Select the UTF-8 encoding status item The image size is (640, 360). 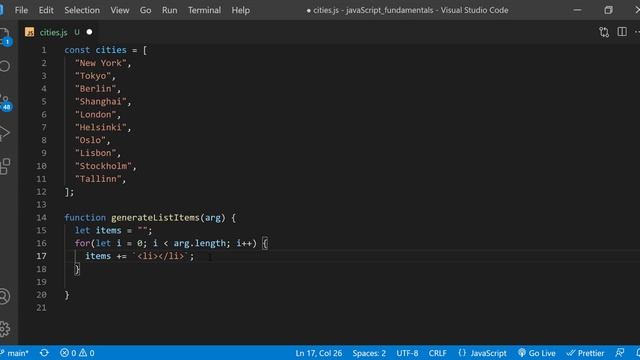(x=407, y=353)
